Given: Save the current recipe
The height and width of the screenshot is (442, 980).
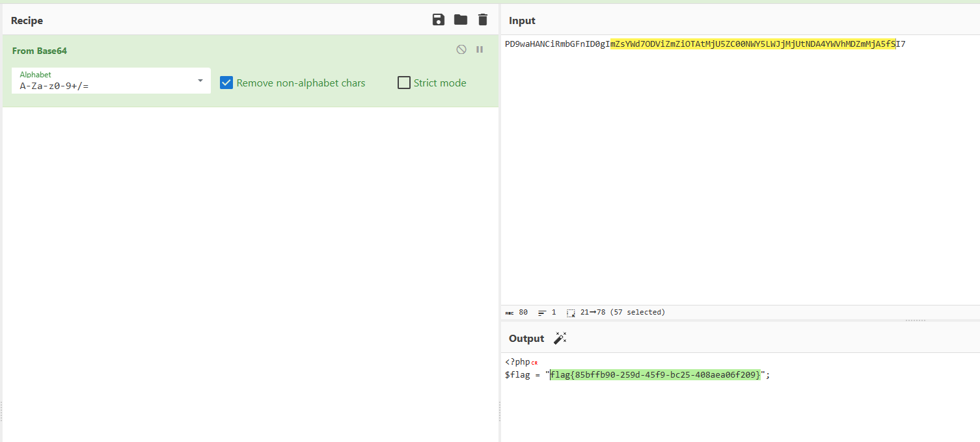Looking at the screenshot, I should tap(439, 19).
